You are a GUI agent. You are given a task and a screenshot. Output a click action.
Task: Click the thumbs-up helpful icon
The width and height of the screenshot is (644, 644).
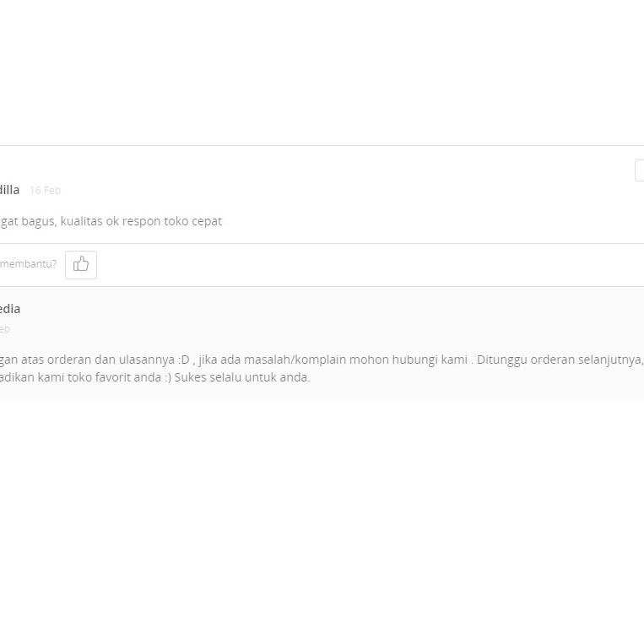pos(81,265)
